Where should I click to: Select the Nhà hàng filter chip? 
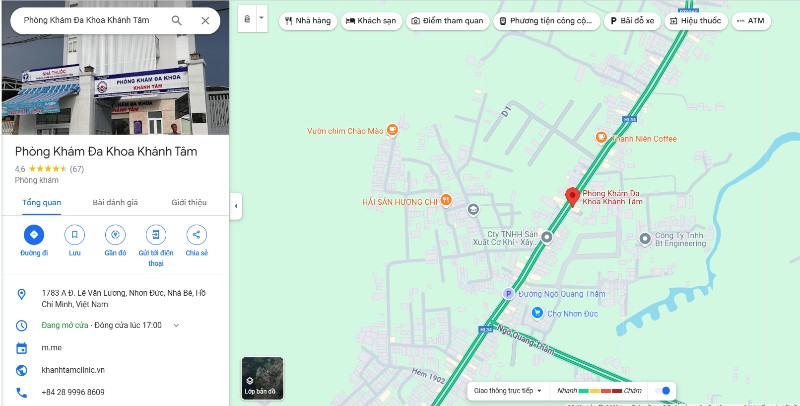point(308,21)
